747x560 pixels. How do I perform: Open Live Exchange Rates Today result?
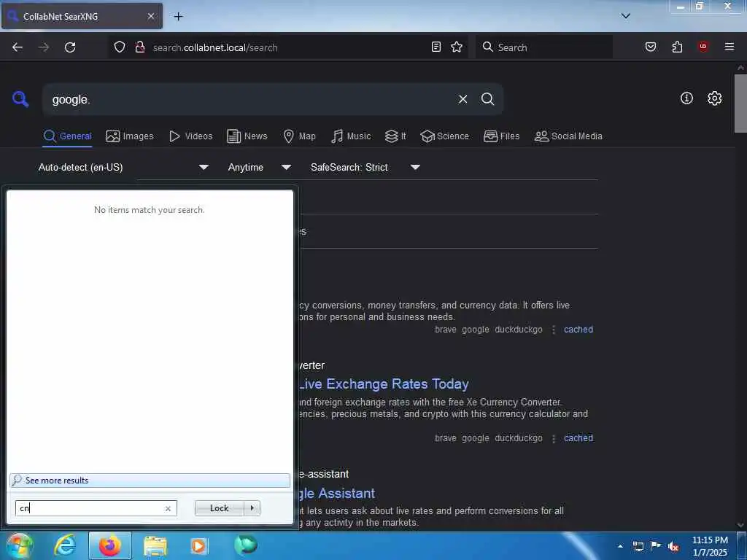coord(384,384)
